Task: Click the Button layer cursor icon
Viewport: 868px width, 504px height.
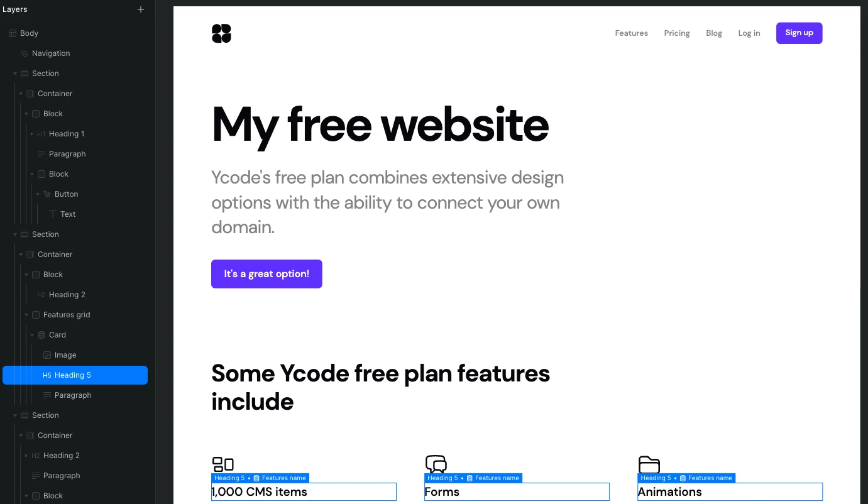Action: point(47,194)
